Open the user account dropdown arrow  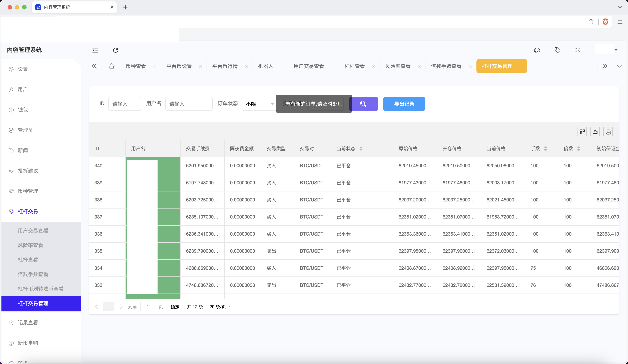(616, 50)
